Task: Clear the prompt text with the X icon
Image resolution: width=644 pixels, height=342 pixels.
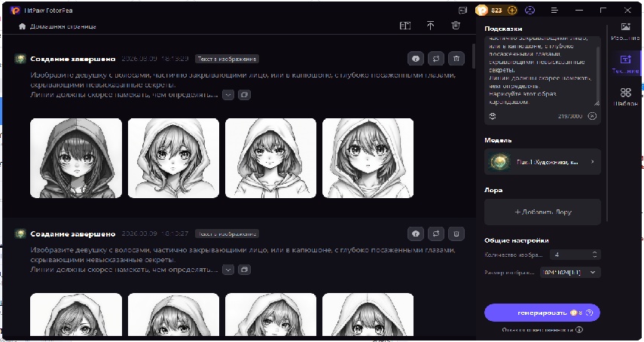Action: point(592,116)
